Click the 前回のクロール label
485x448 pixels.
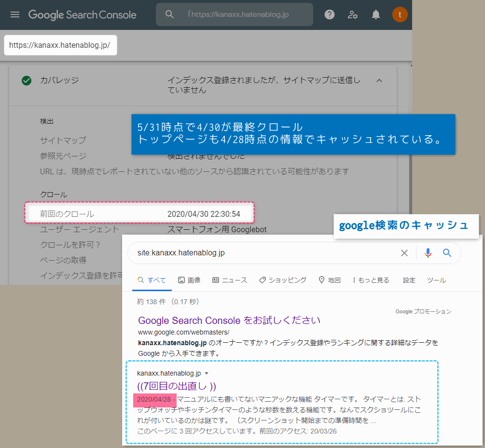(67, 214)
